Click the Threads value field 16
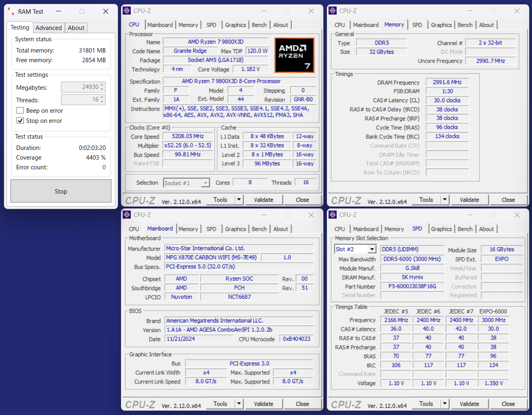The image size is (532, 415). coord(80,99)
